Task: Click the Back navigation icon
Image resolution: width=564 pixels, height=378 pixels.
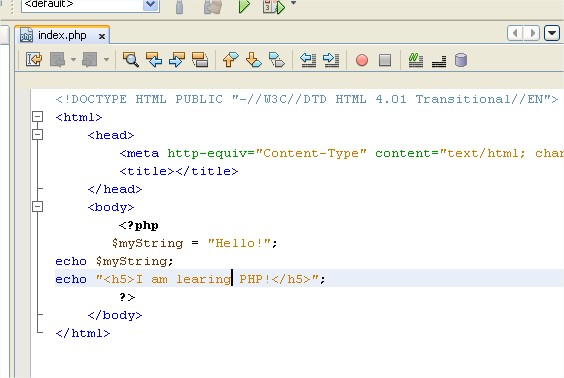Action: (x=58, y=59)
